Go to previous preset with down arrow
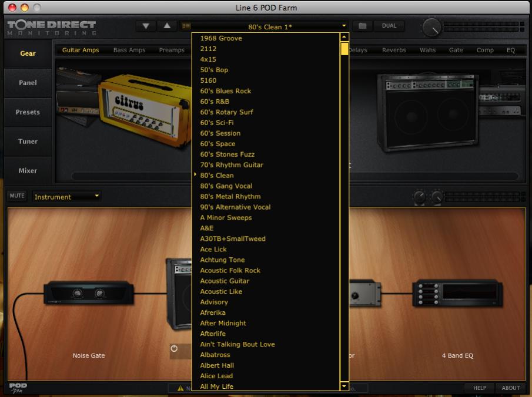The image size is (532, 397). [146, 26]
